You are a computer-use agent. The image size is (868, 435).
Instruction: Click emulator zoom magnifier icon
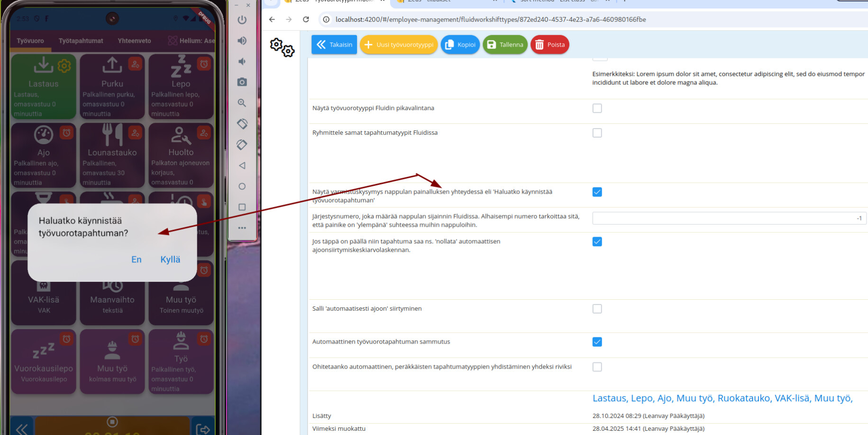click(242, 103)
